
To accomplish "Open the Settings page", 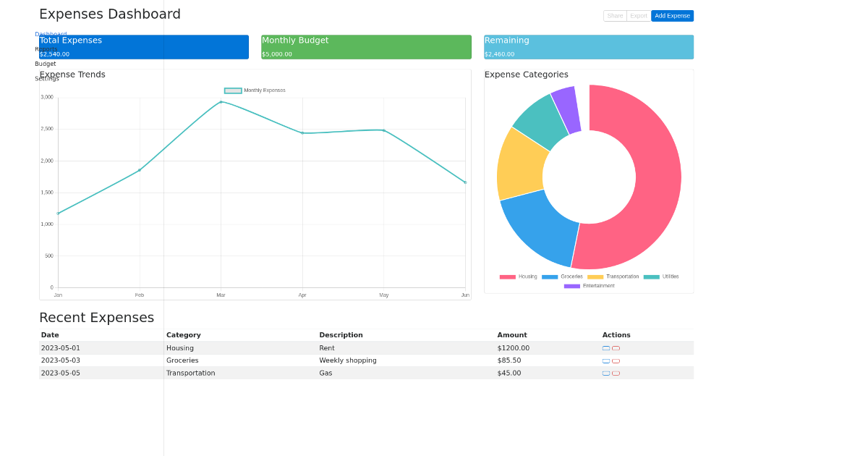I will click(46, 78).
